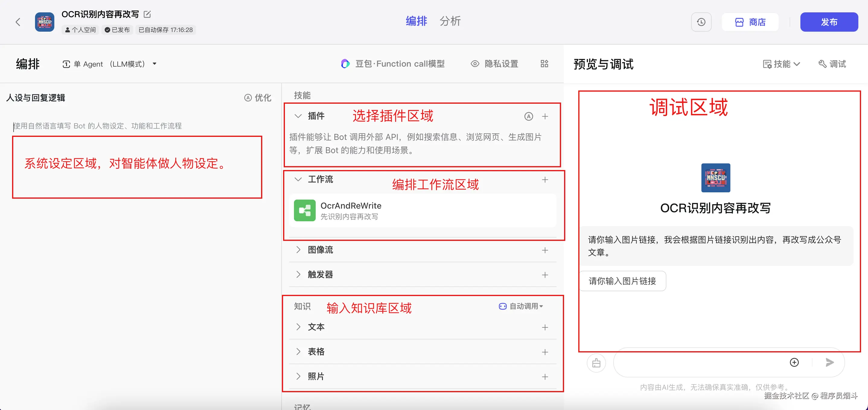Viewport: 868px width, 410px height.
Task: Expand the 图像流 section
Action: pos(298,250)
